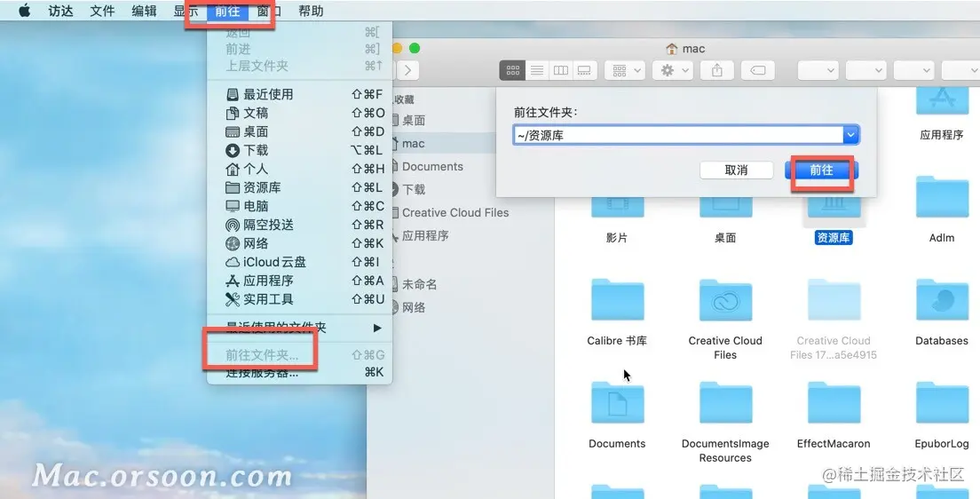Click the green zoom window button
This screenshot has height=499, width=980.
[415, 48]
